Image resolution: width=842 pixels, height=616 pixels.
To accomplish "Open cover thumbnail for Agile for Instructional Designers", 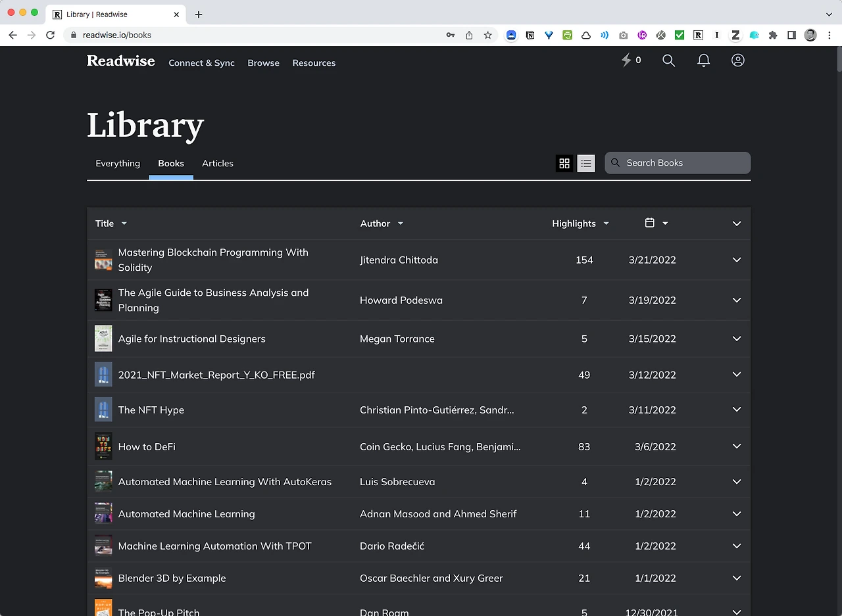I will [103, 339].
